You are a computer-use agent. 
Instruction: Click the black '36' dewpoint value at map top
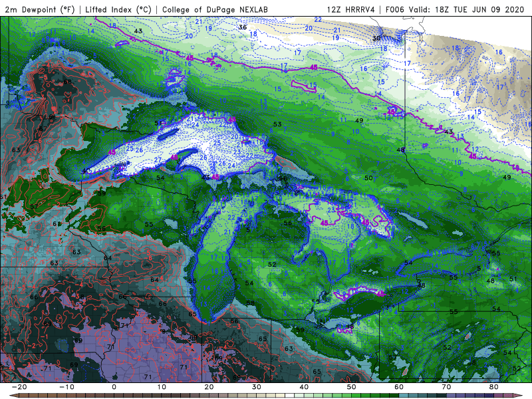(243, 27)
